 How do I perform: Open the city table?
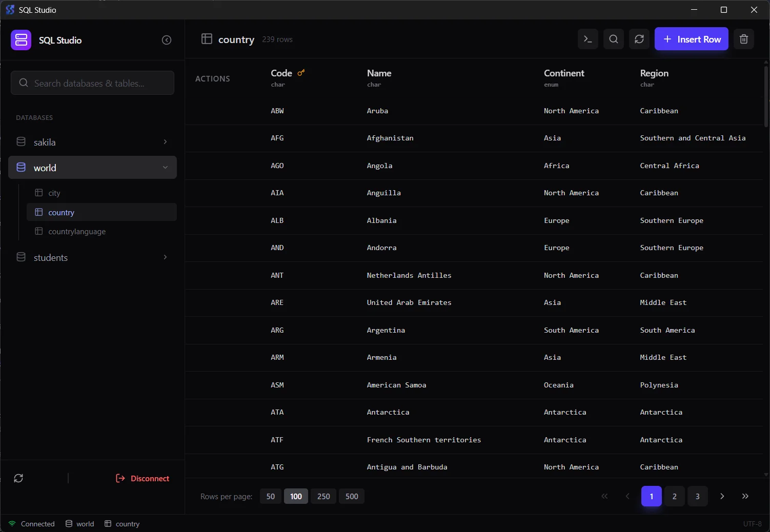point(54,193)
